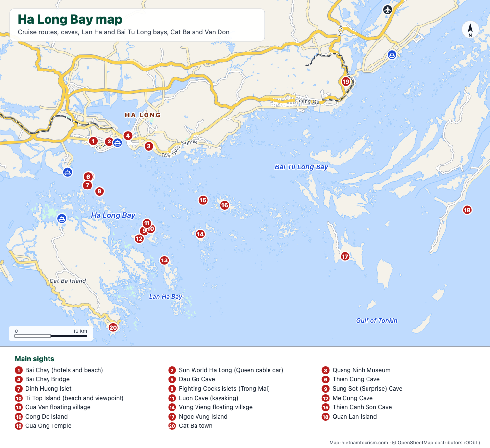Click map marker 18 at Quan Lan Island
The height and width of the screenshot is (448, 490).
[467, 210]
